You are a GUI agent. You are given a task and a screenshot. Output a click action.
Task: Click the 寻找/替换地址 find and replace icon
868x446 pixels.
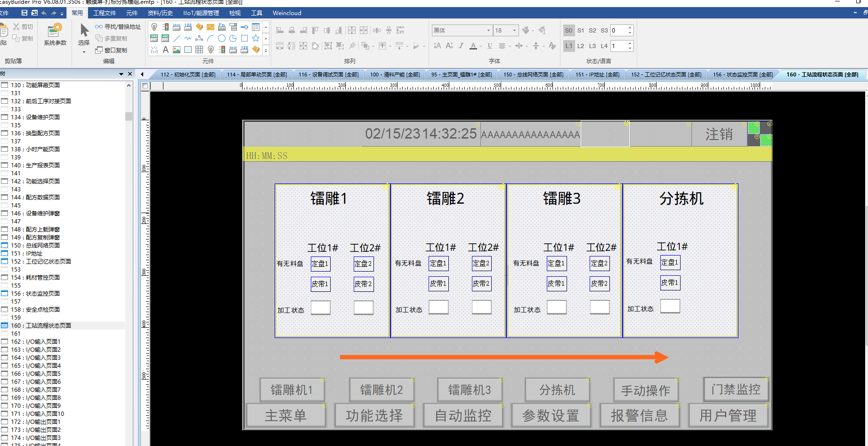[118, 27]
